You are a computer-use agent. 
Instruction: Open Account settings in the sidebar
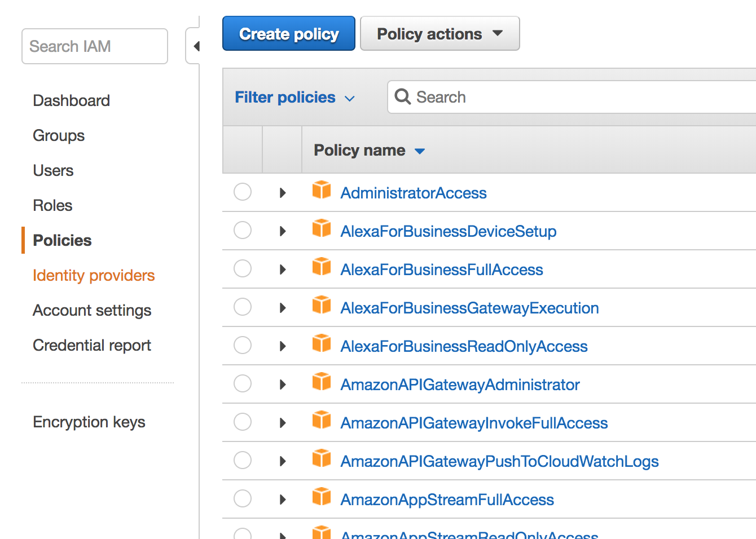point(92,310)
